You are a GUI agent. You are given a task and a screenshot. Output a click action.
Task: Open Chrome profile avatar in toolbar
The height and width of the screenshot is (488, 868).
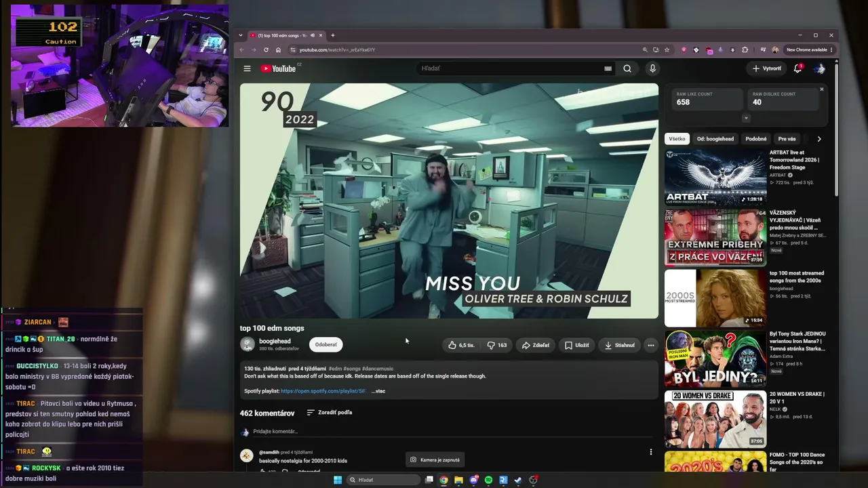coord(775,49)
